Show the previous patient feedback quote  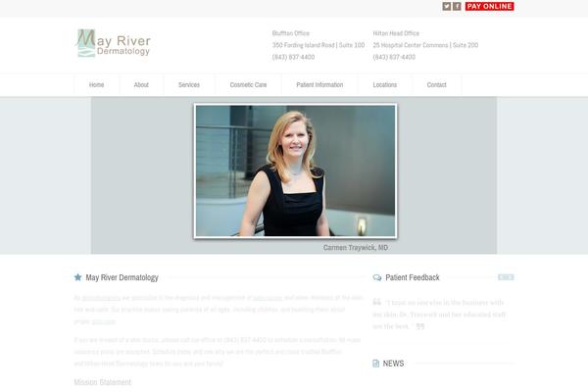(502, 277)
